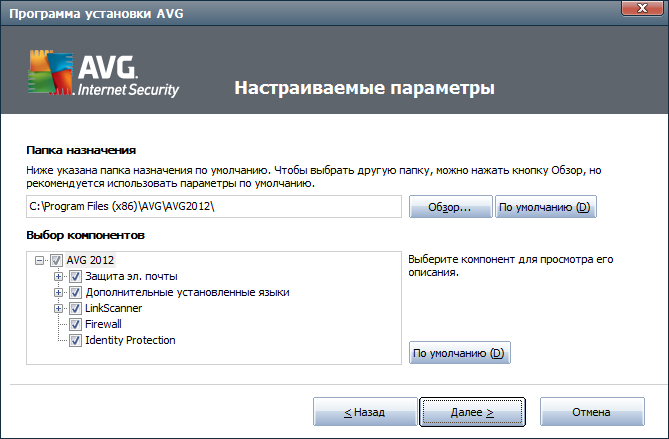The height and width of the screenshot is (439, 669).
Task: Close the AVG installer window
Action: coord(642,8)
